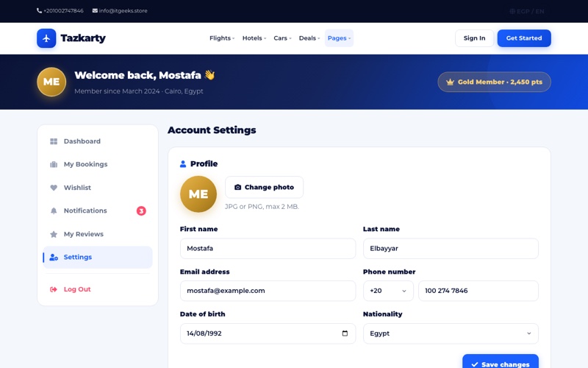588x368 pixels.
Task: Click the First name field with Mostafa
Action: click(268, 249)
